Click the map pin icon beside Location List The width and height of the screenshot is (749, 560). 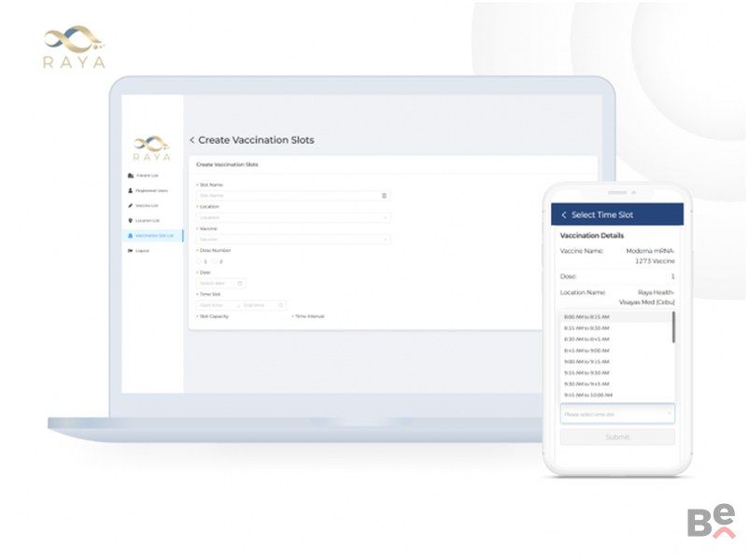(x=130, y=220)
